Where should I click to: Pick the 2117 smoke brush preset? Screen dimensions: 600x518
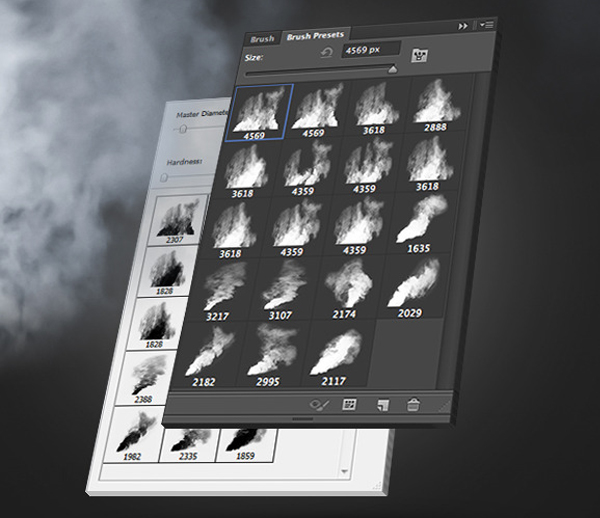pos(337,354)
